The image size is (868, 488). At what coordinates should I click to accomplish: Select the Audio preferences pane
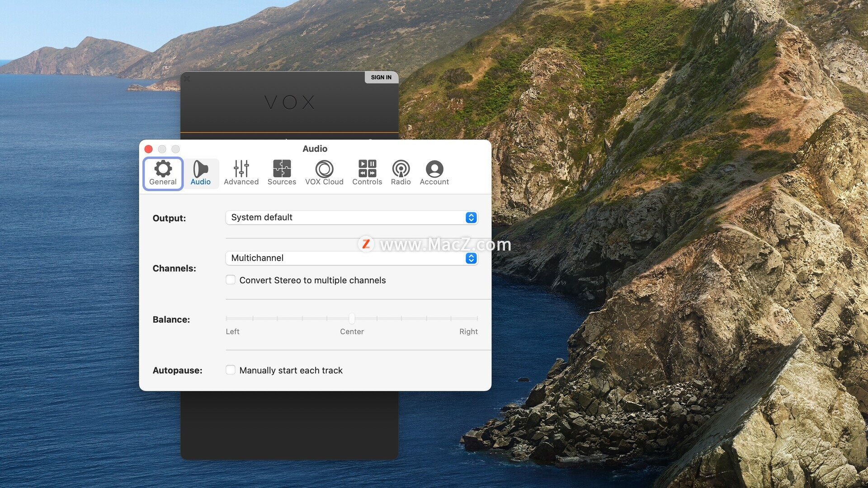200,173
